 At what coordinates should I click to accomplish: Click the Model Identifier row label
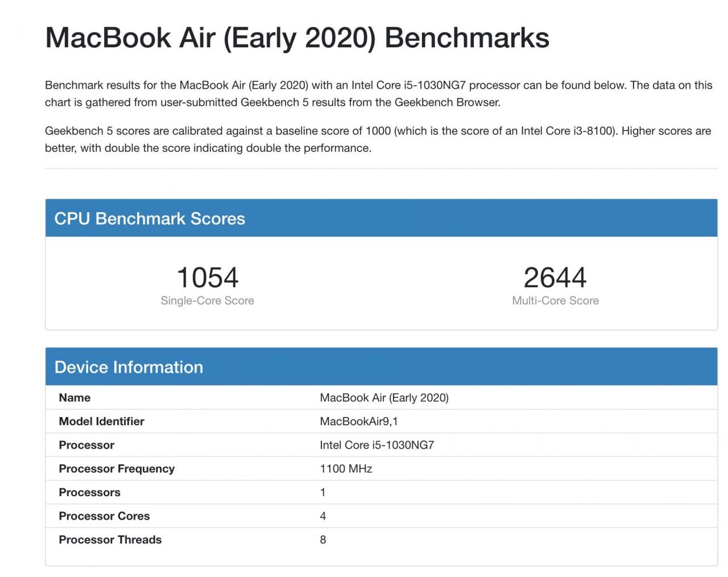pos(101,422)
